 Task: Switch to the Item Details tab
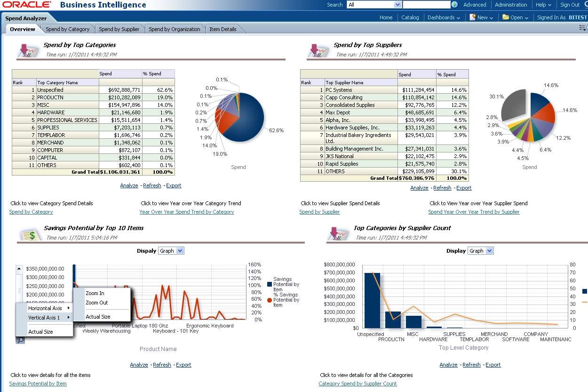(223, 29)
